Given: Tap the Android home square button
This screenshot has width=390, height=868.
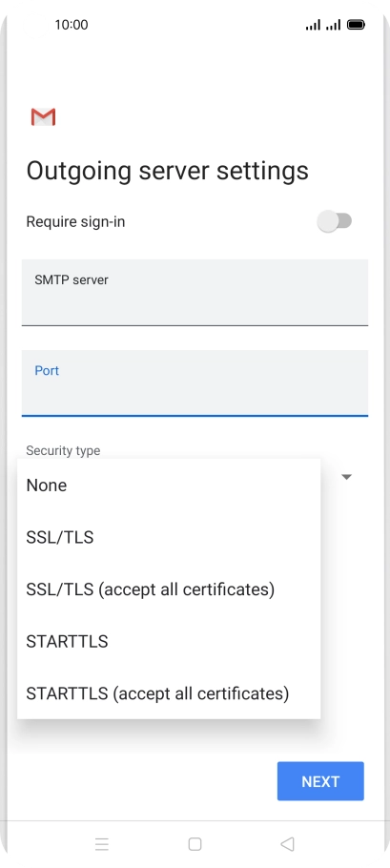Looking at the screenshot, I should [x=195, y=843].
